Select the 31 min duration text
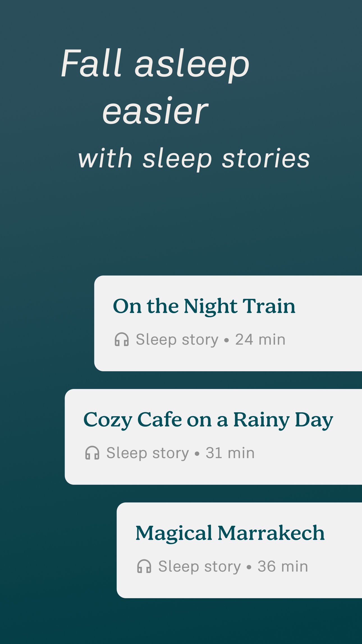 click(230, 453)
